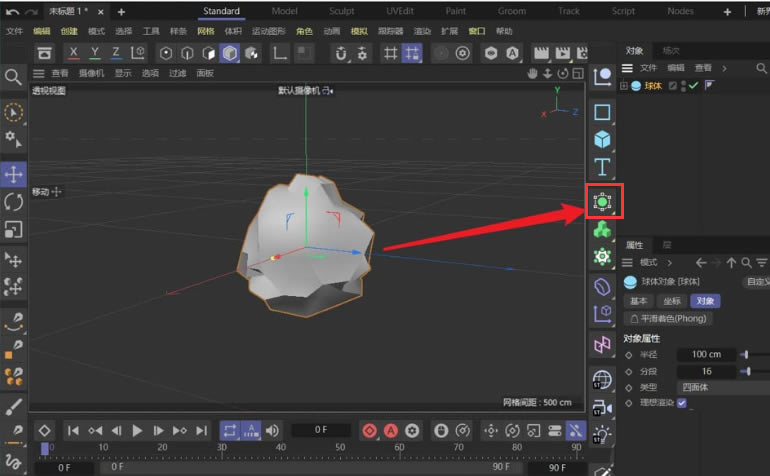Click the red record keyframe button
The image size is (770, 476).
[x=369, y=431]
